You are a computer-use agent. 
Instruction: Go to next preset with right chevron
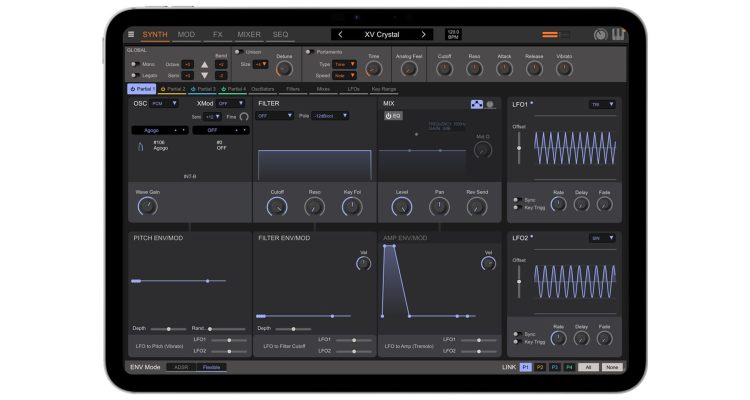click(x=423, y=34)
